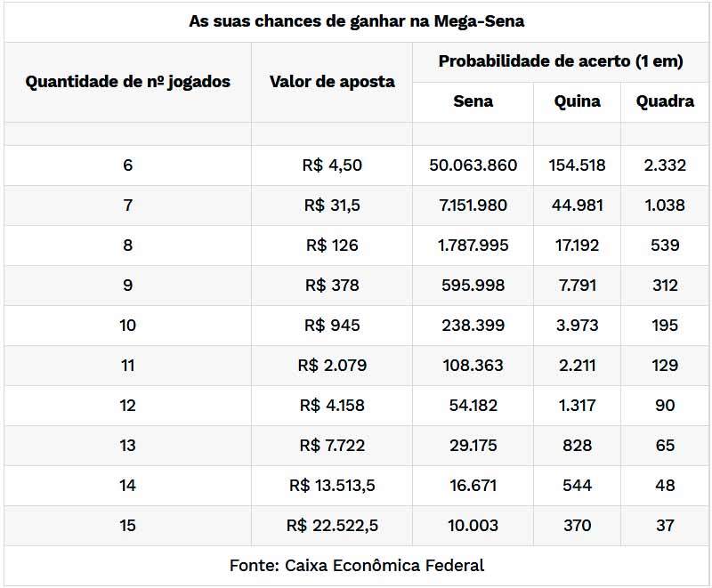Click the "Fonte: Caixa Econômica Federal" footer

[356, 566]
